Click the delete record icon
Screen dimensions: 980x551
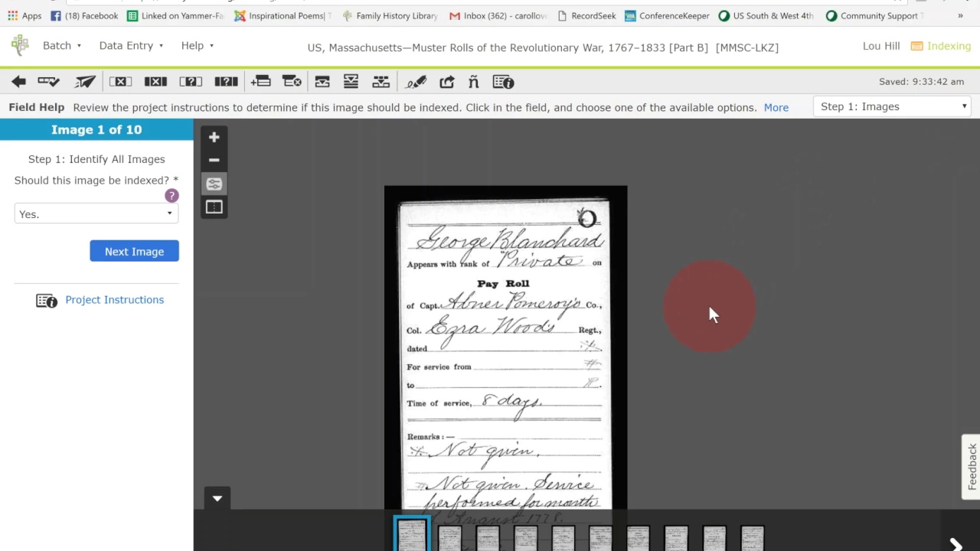[292, 82]
